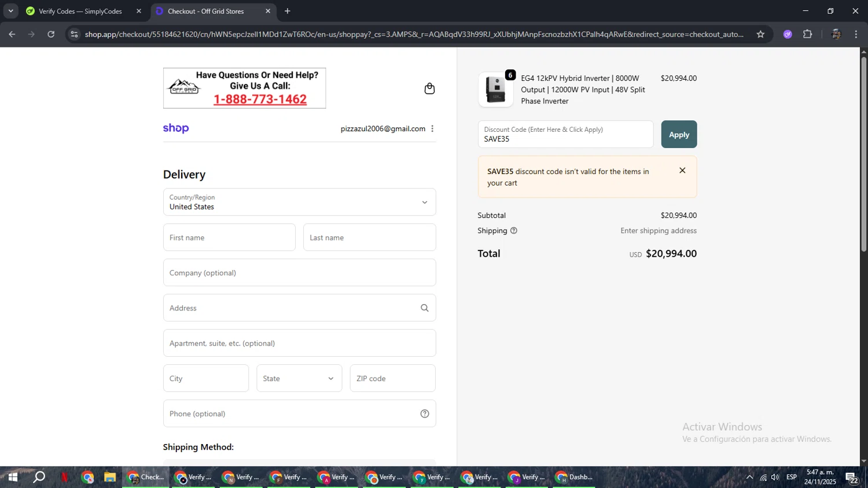Click the Total $20,994.00 amount
This screenshot has width=868, height=488.
click(x=671, y=253)
